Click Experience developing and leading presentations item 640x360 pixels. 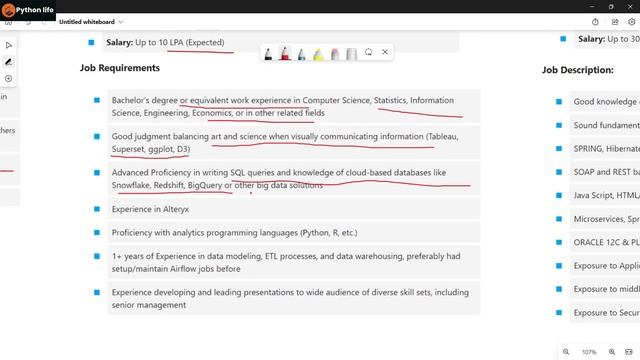click(x=290, y=298)
